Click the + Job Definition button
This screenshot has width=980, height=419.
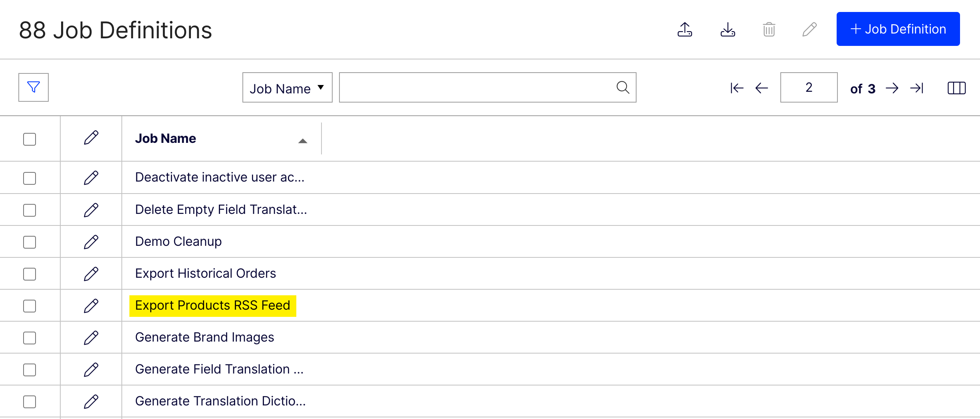(898, 29)
